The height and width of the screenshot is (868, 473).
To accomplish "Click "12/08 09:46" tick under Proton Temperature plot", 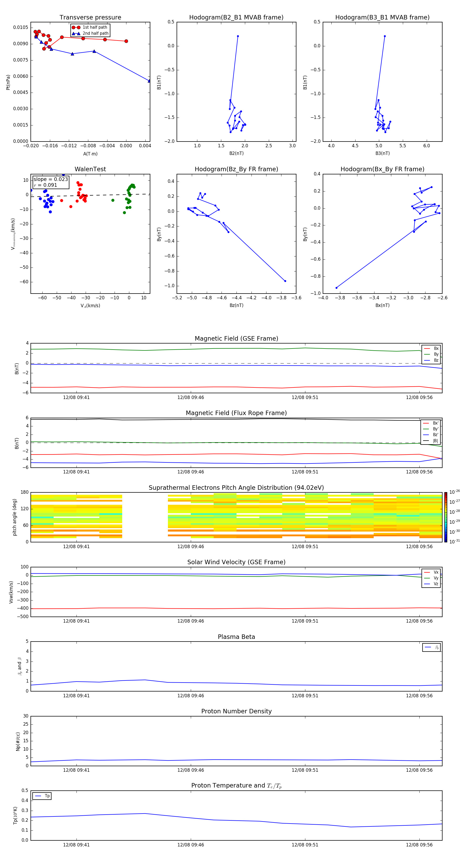I will [191, 845].
